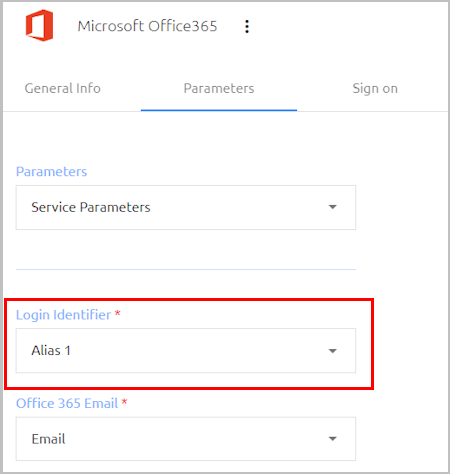The width and height of the screenshot is (450, 474).
Task: Switch to the General Info tab
Action: (63, 88)
